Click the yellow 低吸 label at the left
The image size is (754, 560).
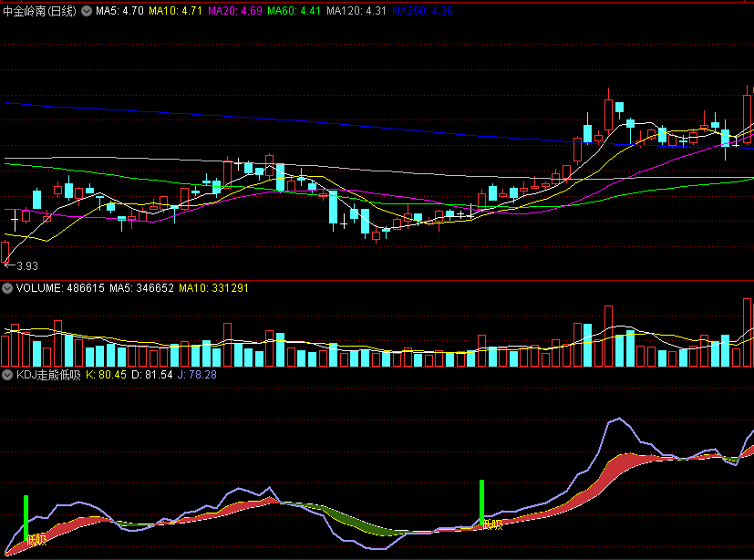tap(36, 540)
